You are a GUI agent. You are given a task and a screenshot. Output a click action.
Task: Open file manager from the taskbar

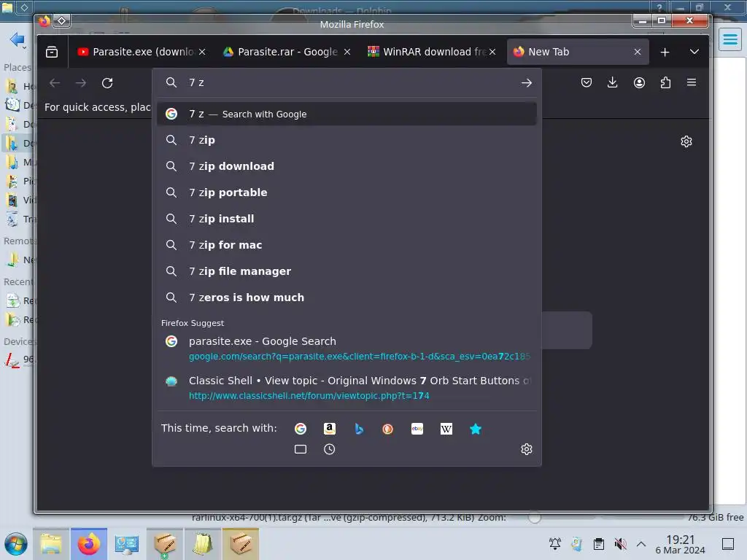click(51, 544)
